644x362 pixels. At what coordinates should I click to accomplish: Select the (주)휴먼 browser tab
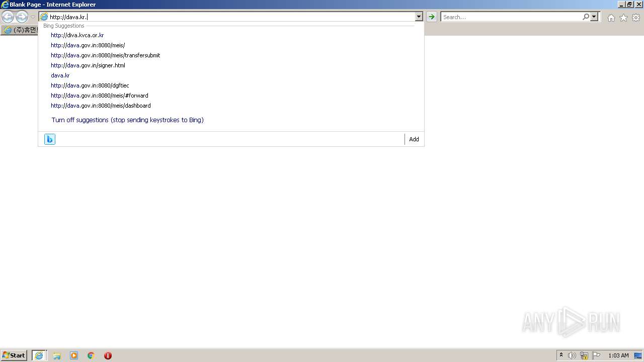tap(20, 30)
